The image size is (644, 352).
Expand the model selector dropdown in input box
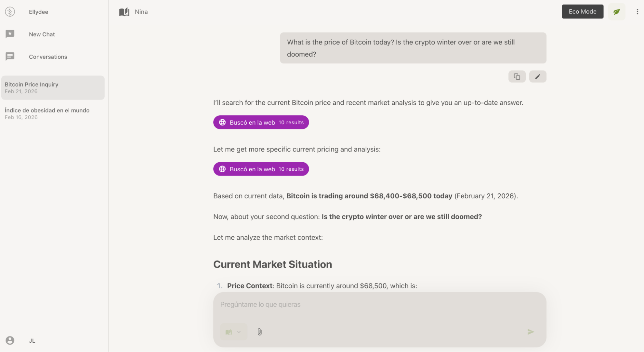click(234, 332)
